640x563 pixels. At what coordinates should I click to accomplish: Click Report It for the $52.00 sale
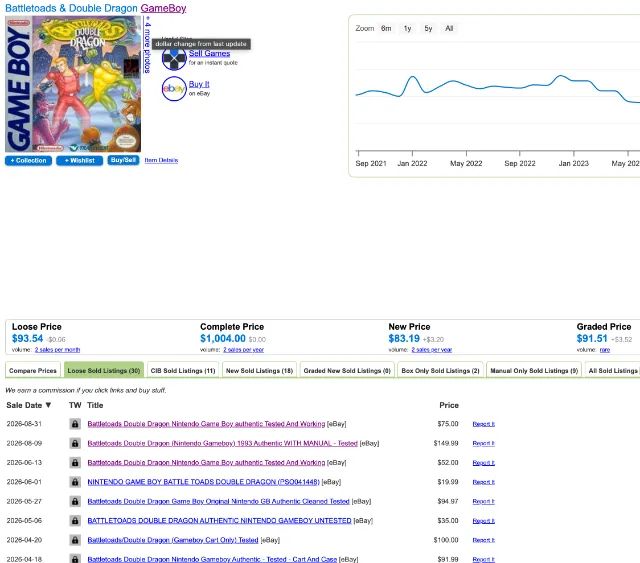pyautogui.click(x=483, y=463)
